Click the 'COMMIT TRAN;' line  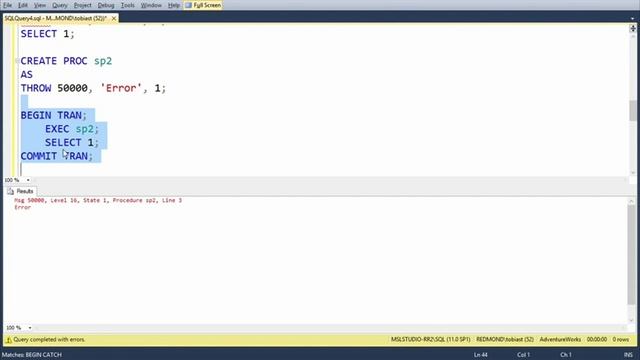pyautogui.click(x=57, y=156)
